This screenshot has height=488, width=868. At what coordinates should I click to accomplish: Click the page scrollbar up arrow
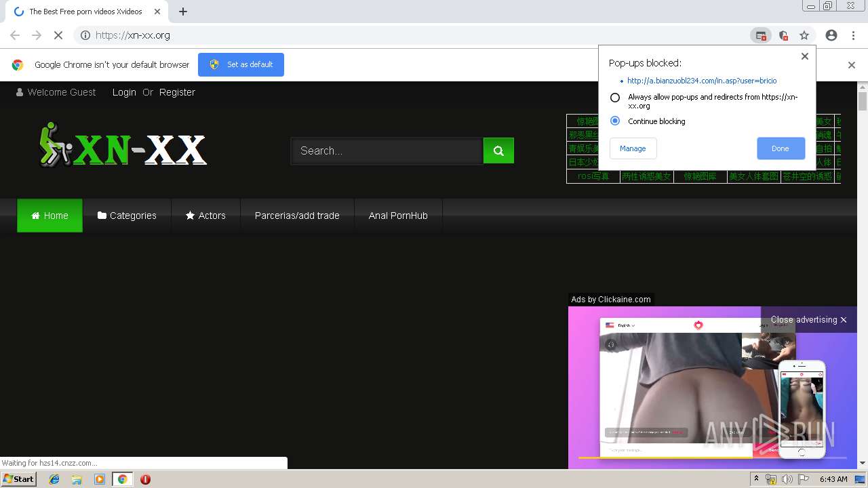click(863, 87)
